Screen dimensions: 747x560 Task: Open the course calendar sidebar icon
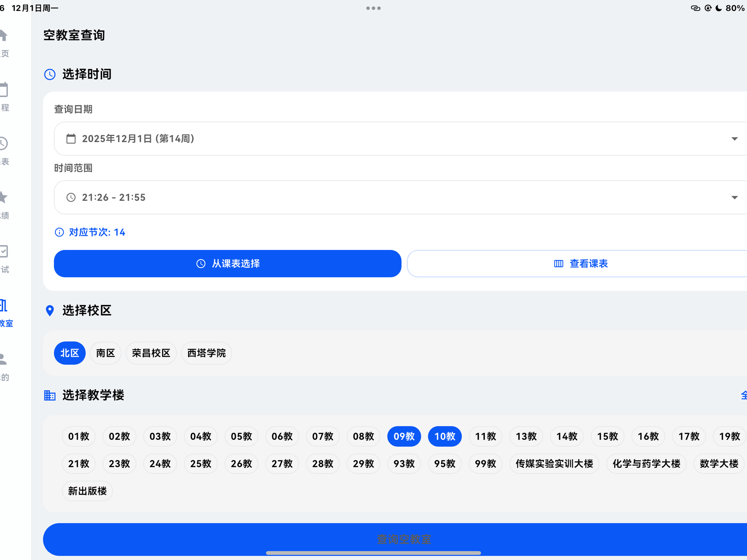(x=3, y=89)
